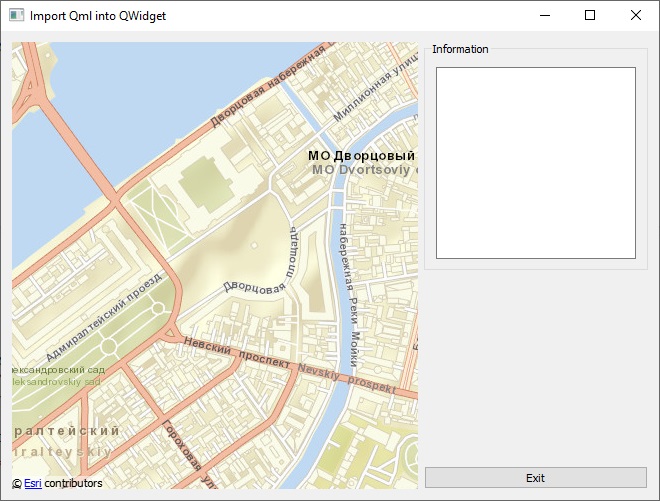660x501 pixels.
Task: Close the Import Qml into QWidget window
Action: 636,16
